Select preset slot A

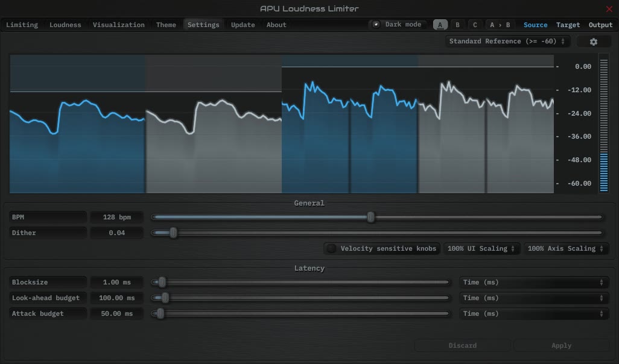[440, 25]
